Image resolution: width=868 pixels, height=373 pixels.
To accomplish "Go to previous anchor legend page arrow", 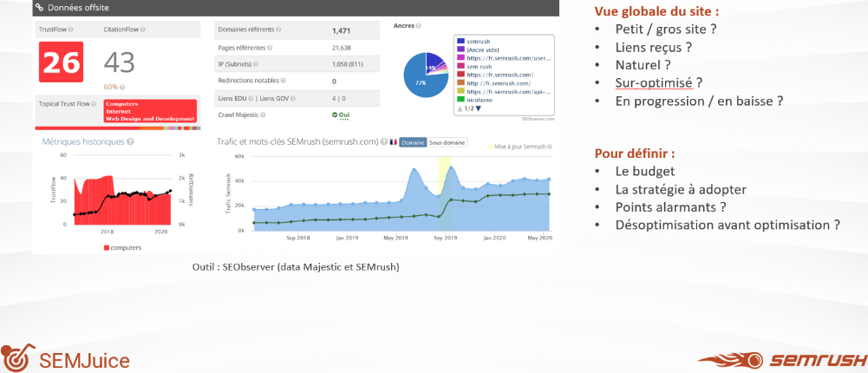I will click(x=460, y=108).
